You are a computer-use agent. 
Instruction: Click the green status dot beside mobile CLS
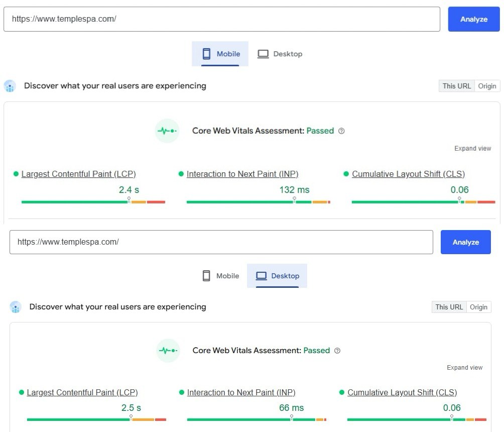pos(346,174)
